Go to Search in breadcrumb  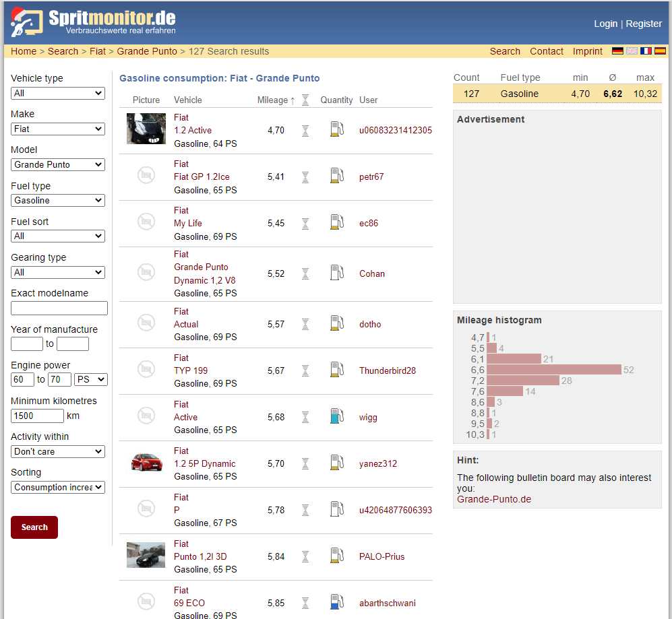[63, 51]
